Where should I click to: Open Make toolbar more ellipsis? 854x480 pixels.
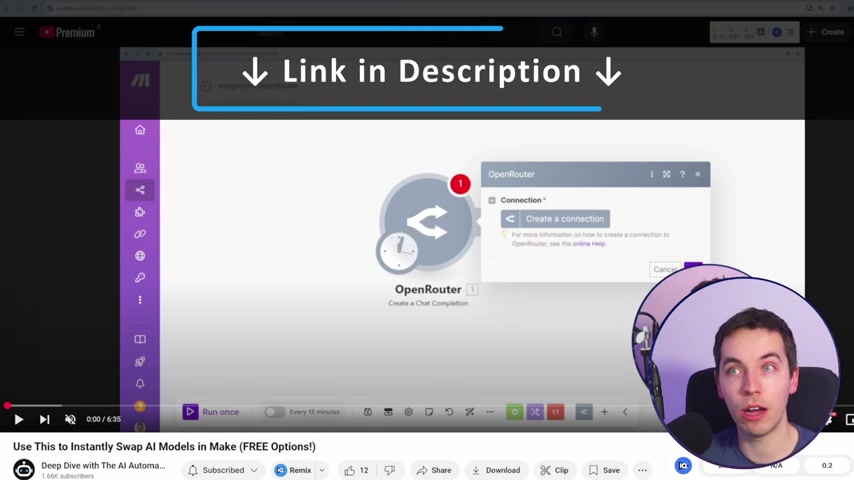(490, 412)
